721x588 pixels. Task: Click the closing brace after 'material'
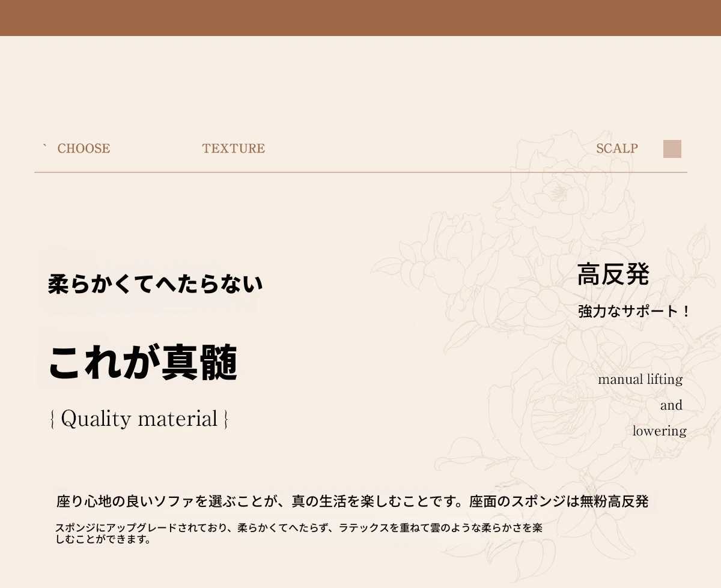point(225,419)
